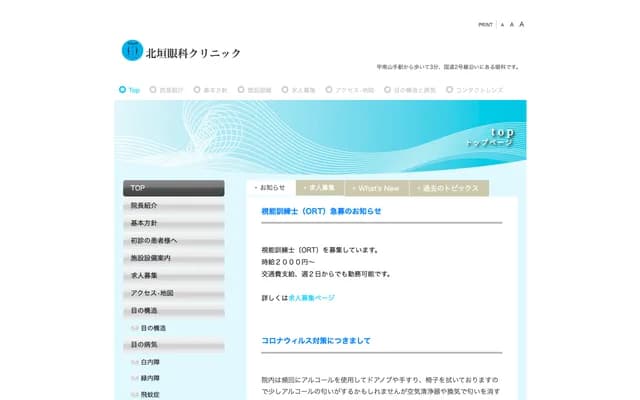Click the 'top トップページ' banner image

pos(320,137)
